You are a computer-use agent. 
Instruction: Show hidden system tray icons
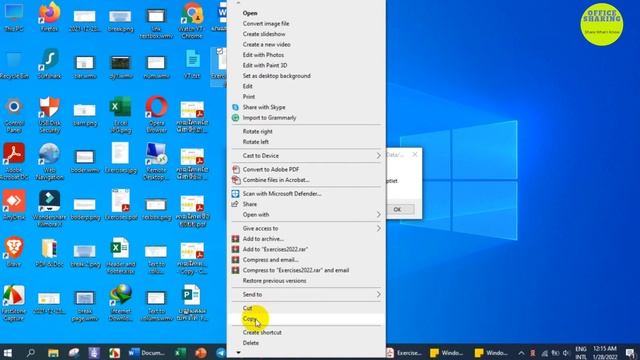[521, 353]
